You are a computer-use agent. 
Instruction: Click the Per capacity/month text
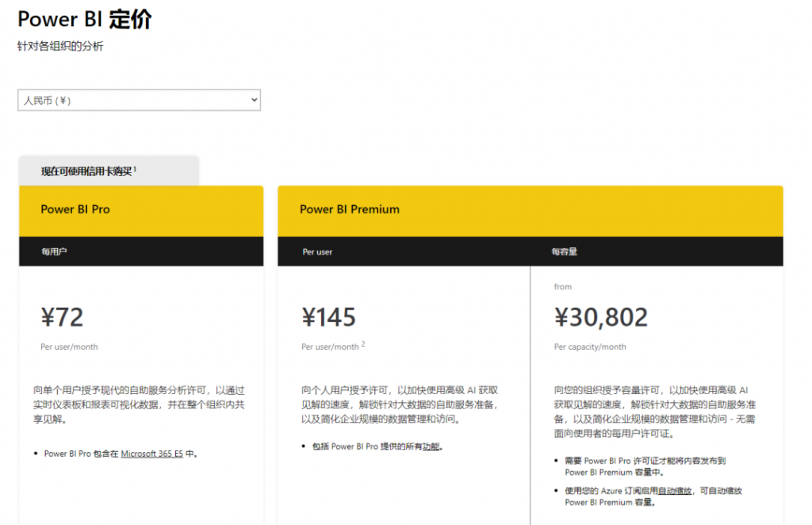pyautogui.click(x=590, y=347)
